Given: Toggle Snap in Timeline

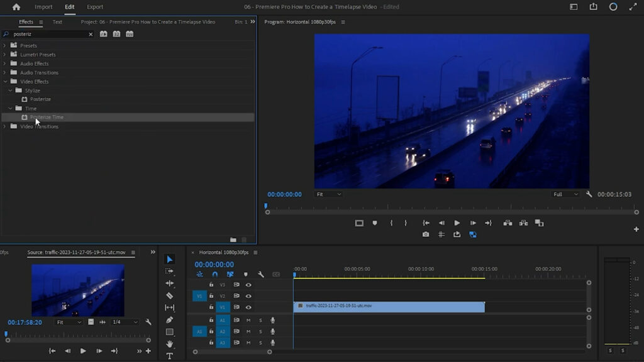Looking at the screenshot, I should tap(215, 274).
